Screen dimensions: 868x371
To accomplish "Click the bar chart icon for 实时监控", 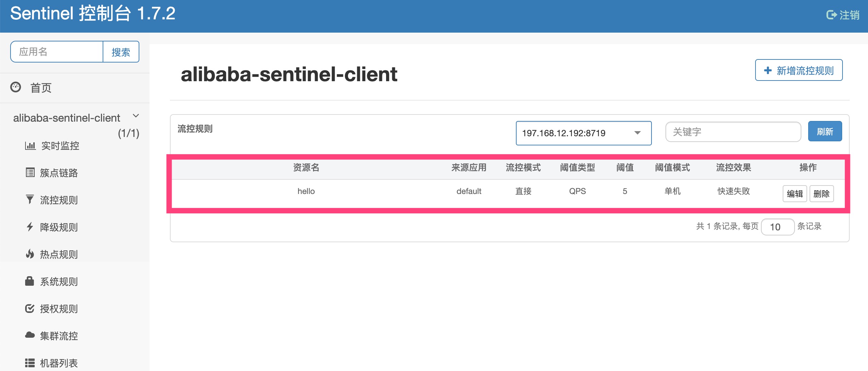I will (30, 146).
